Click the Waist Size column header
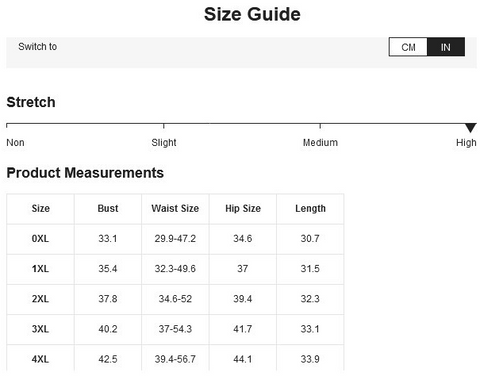The width and height of the screenshot is (480, 376). tap(175, 209)
